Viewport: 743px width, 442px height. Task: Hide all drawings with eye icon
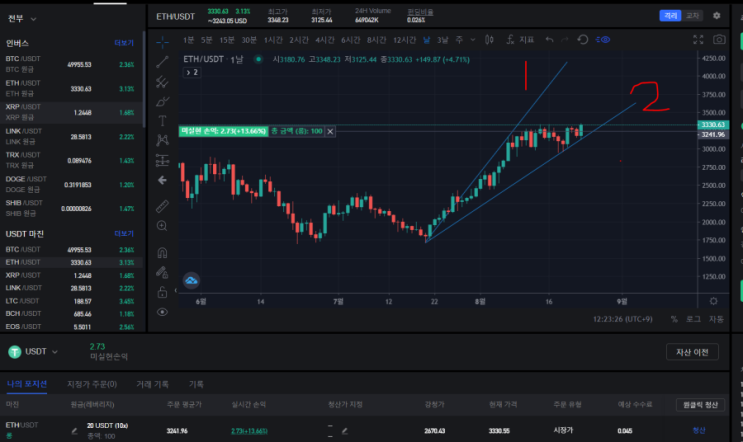[x=162, y=312]
